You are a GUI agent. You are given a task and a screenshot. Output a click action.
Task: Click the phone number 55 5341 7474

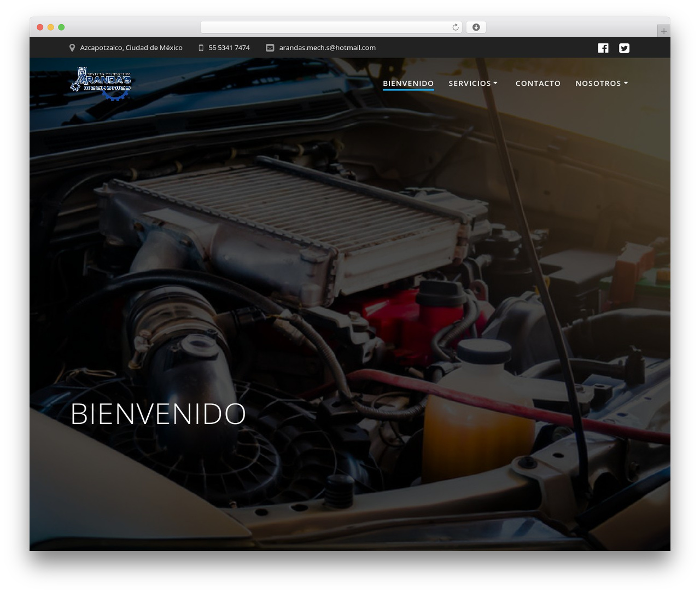[x=229, y=48]
